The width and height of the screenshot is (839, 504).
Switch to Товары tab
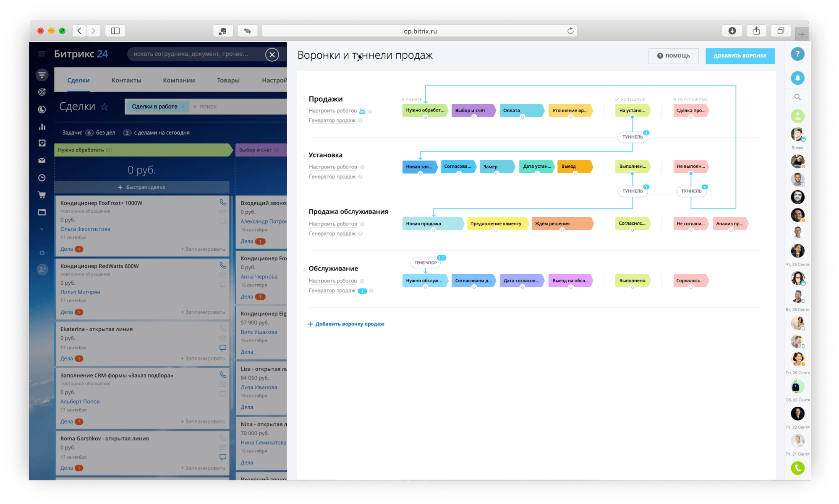click(x=228, y=81)
